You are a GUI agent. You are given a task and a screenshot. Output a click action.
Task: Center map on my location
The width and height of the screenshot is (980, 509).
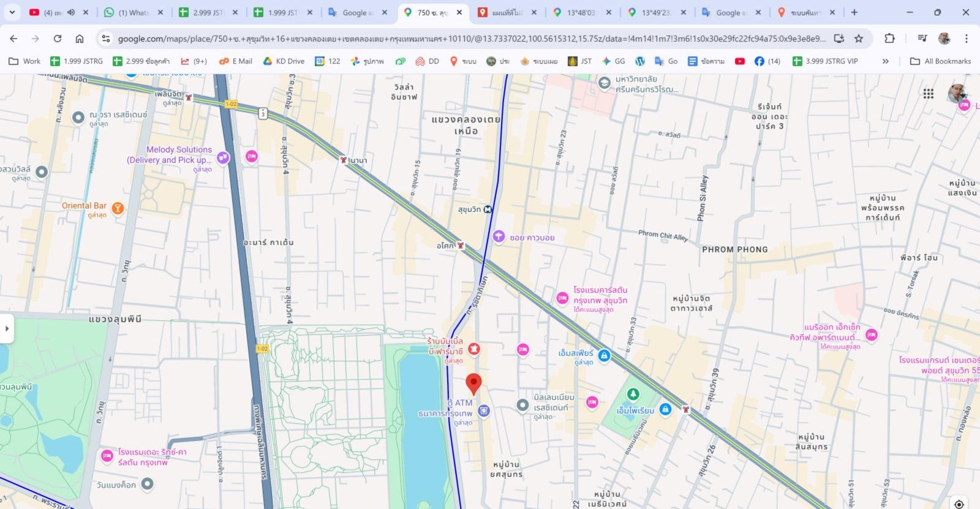point(959,503)
